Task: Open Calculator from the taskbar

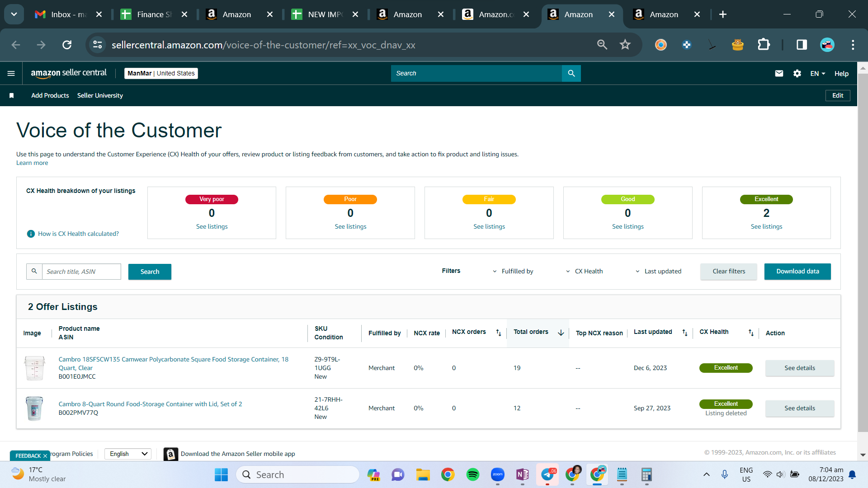Action: tap(646, 474)
